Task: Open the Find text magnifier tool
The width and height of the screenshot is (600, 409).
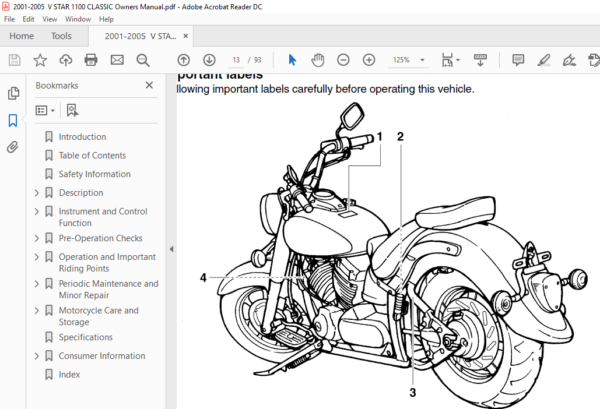Action: click(x=143, y=60)
